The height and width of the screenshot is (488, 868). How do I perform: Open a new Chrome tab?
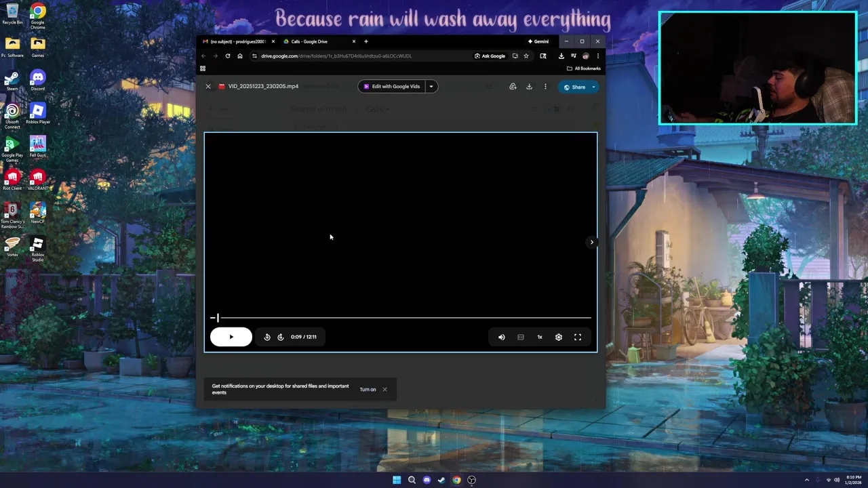(366, 41)
